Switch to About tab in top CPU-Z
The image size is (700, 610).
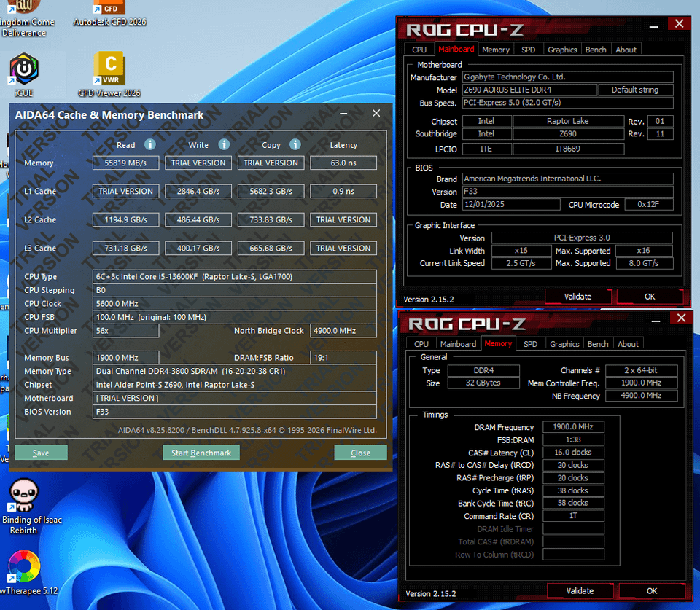click(x=626, y=50)
